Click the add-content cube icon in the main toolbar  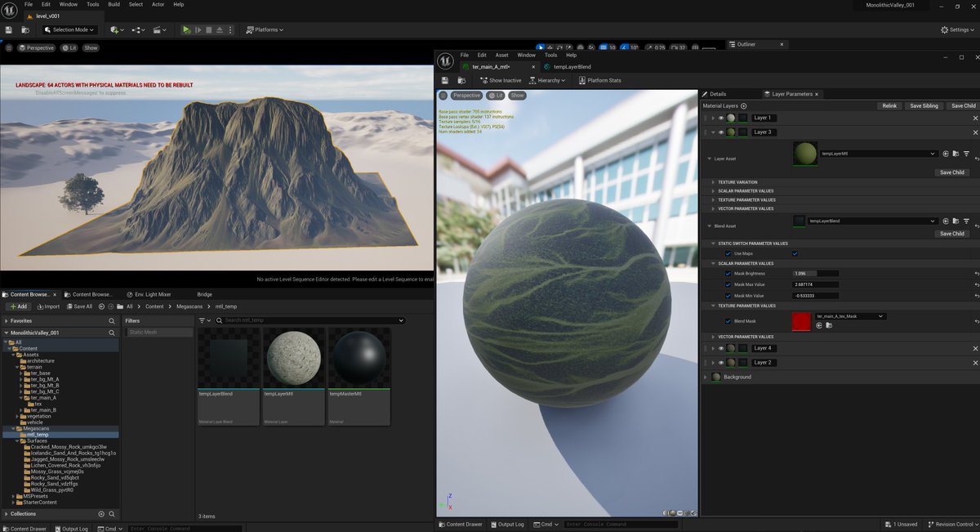(116, 30)
